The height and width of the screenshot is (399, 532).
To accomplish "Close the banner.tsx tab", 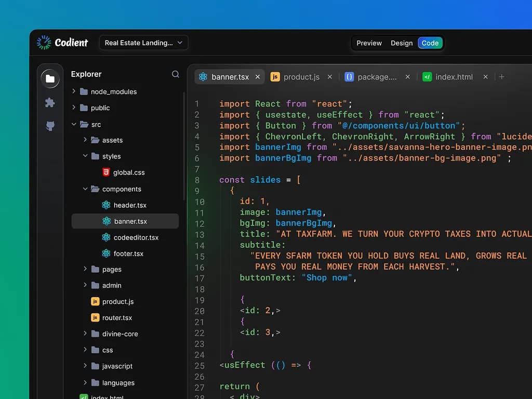I will click(x=258, y=76).
